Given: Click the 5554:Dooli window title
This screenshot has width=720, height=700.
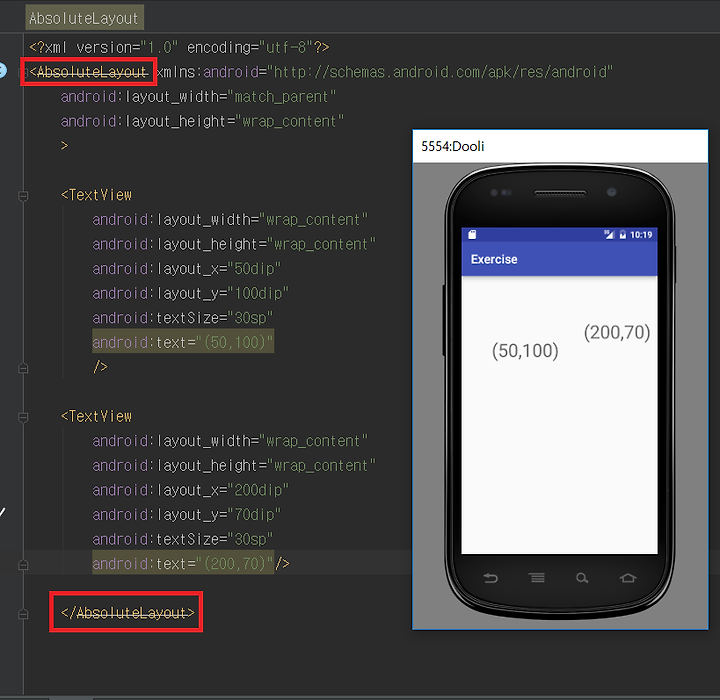Looking at the screenshot, I should [453, 146].
